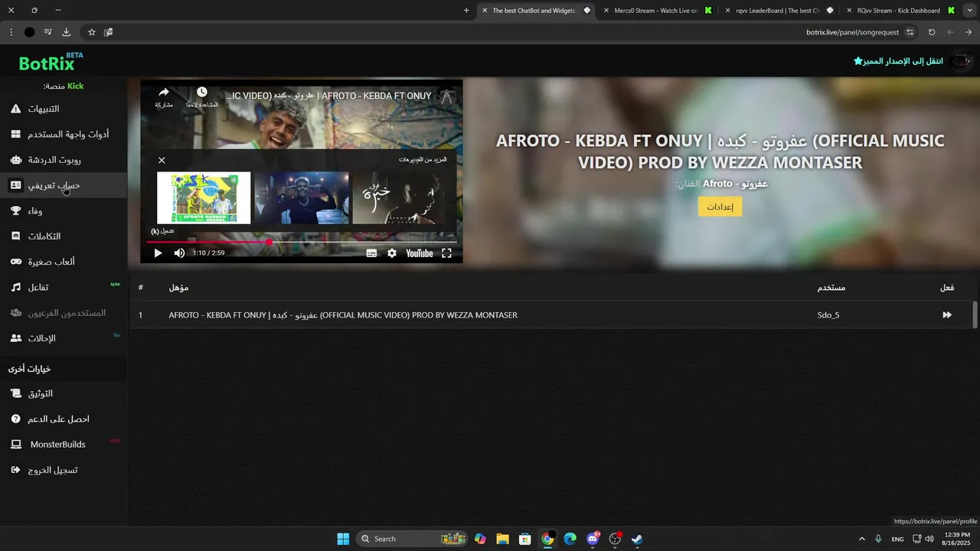Select the Arabic calligraphy suggested video thumbnail
The width and height of the screenshot is (980, 551).
click(398, 197)
